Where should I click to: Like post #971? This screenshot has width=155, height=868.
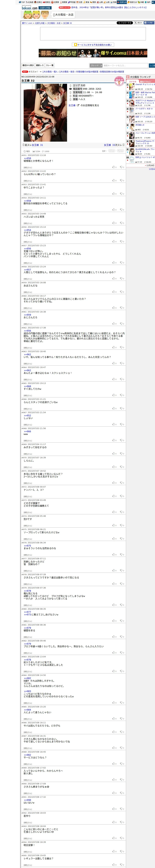click(x=114, y=483)
